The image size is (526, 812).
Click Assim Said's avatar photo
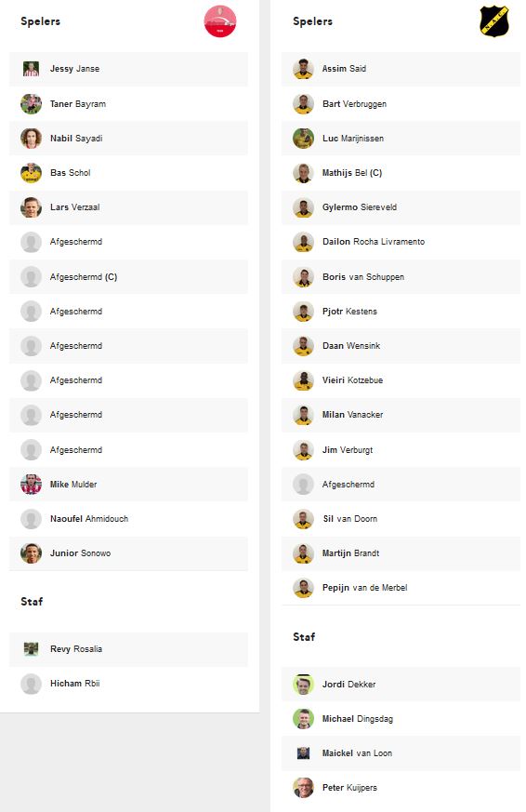click(x=303, y=69)
